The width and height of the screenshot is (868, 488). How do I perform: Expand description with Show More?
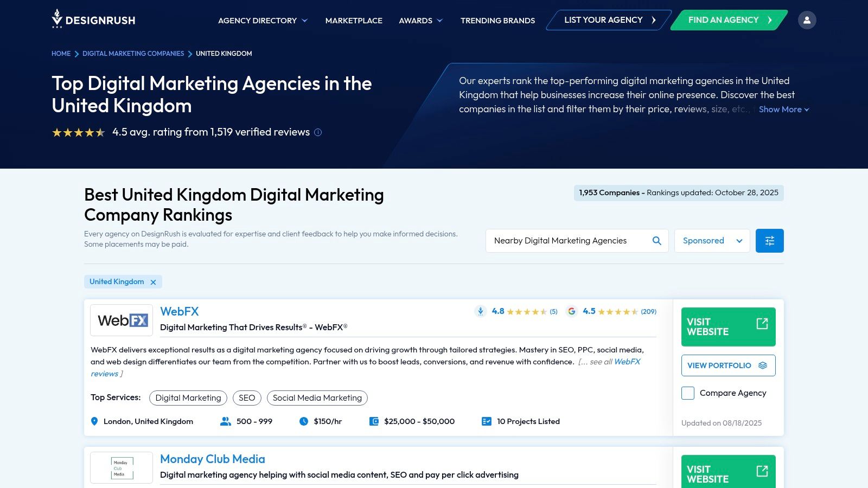click(x=783, y=110)
